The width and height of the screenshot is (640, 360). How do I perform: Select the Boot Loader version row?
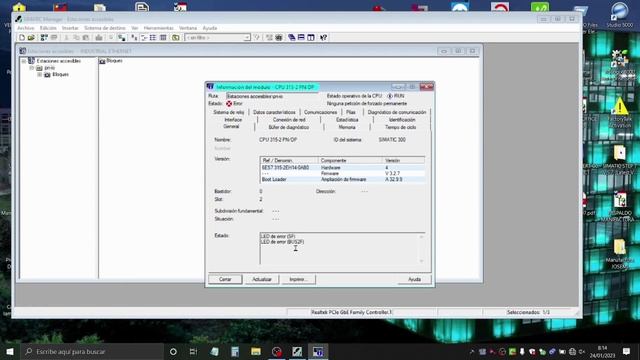tap(342, 179)
